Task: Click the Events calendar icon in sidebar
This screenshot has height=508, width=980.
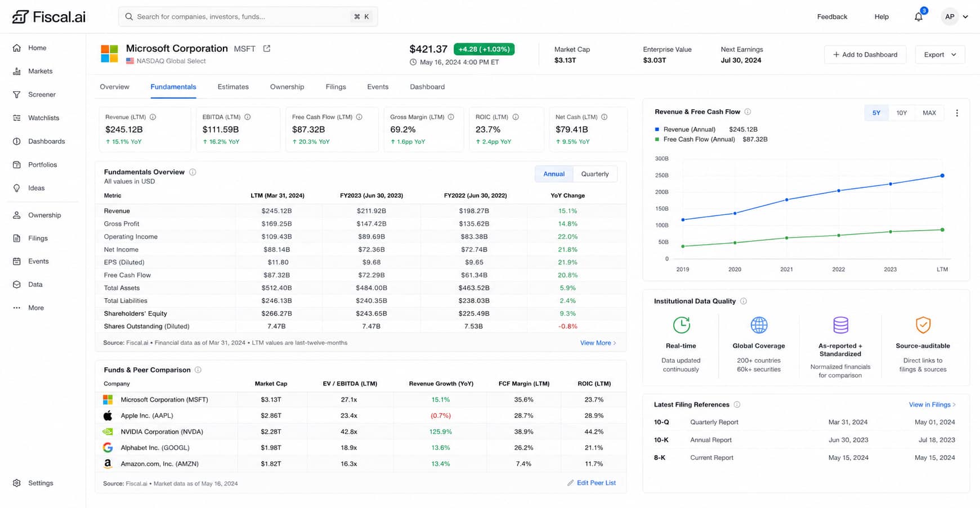Action: (17, 262)
